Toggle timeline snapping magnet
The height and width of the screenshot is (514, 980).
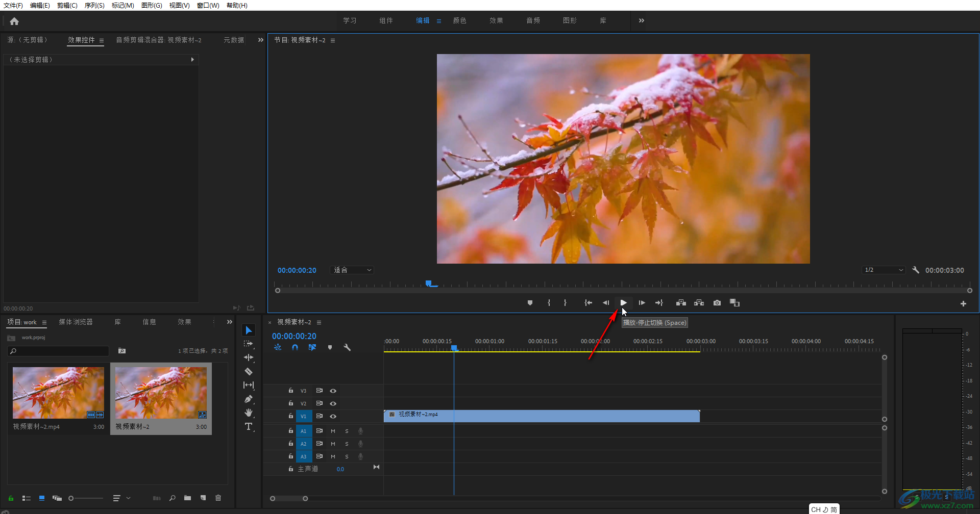point(295,347)
